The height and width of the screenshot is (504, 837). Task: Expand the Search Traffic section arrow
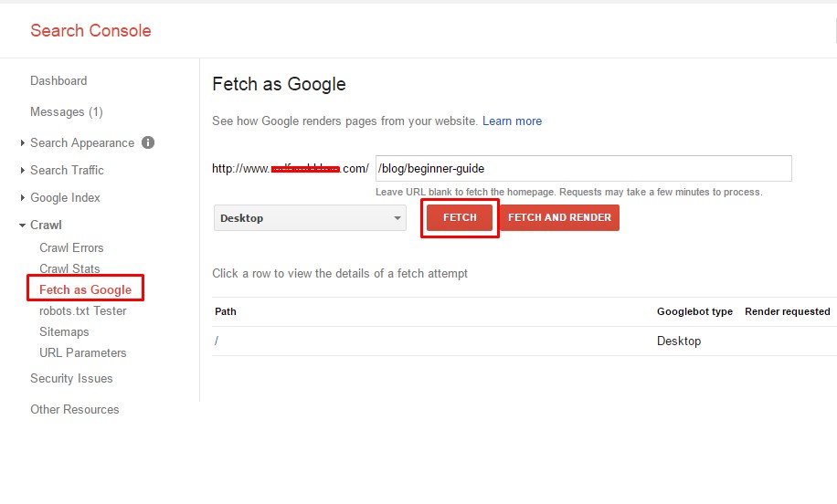23,170
